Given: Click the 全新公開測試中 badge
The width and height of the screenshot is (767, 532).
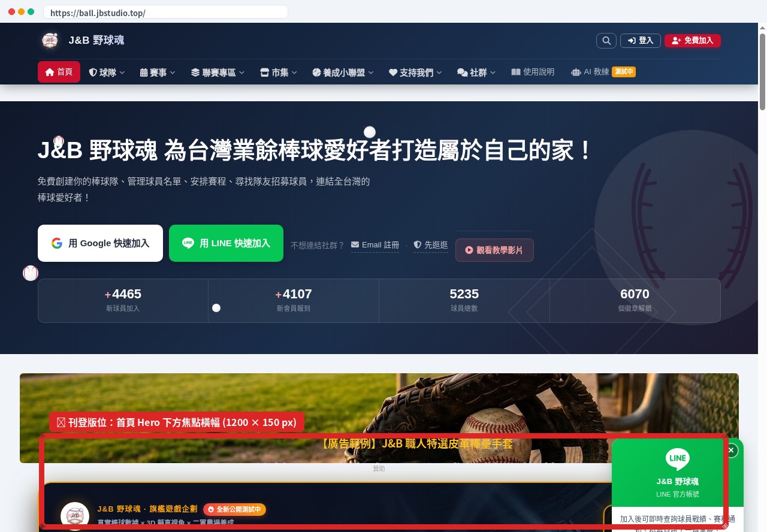Looking at the screenshot, I should (x=234, y=509).
